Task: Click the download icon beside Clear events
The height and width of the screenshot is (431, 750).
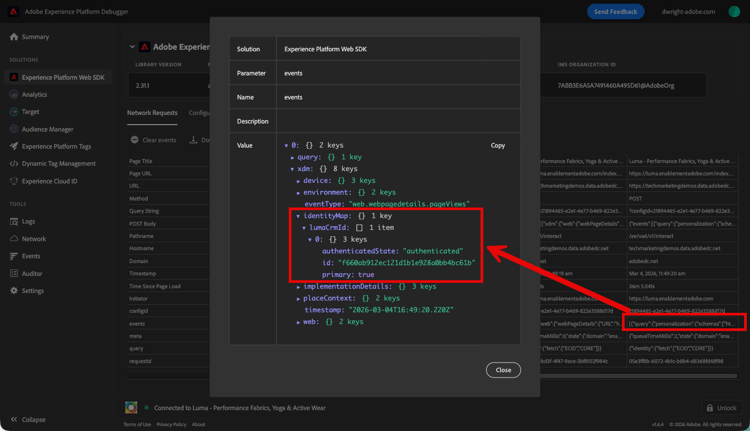Action: click(x=193, y=140)
